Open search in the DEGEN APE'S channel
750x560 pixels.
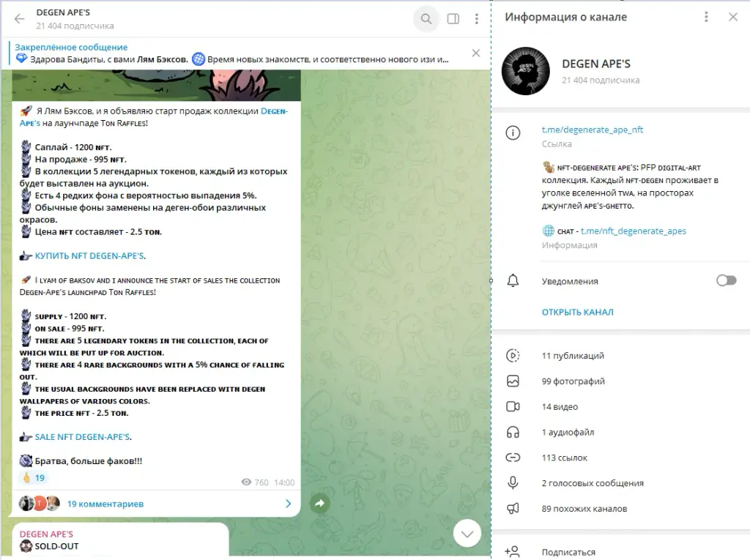426,18
